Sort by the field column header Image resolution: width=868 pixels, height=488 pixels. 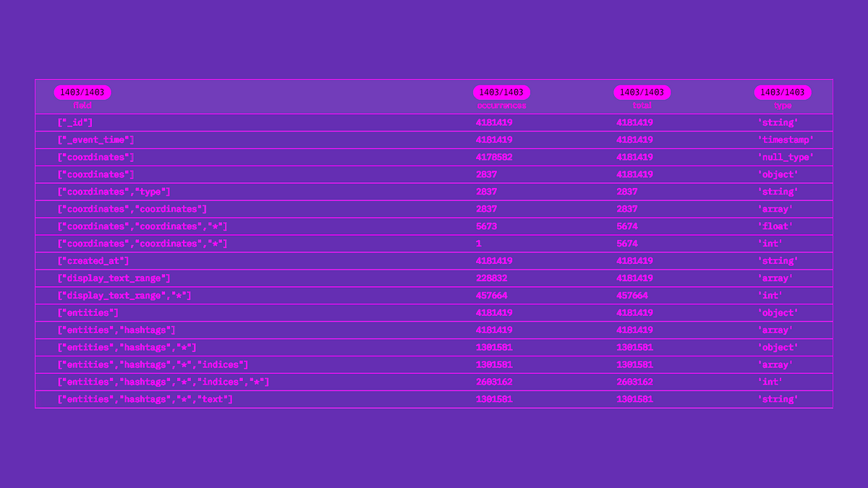point(82,105)
